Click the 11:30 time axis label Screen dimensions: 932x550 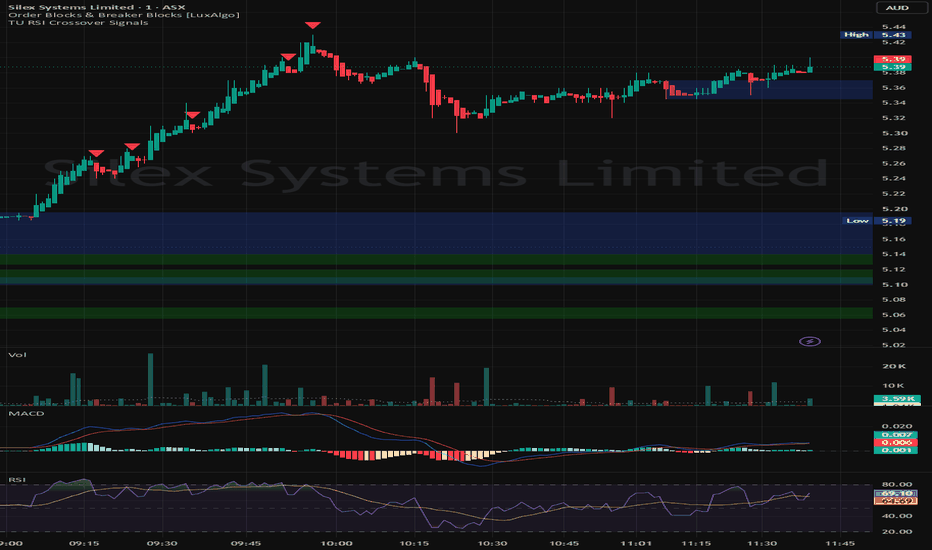tap(762, 543)
